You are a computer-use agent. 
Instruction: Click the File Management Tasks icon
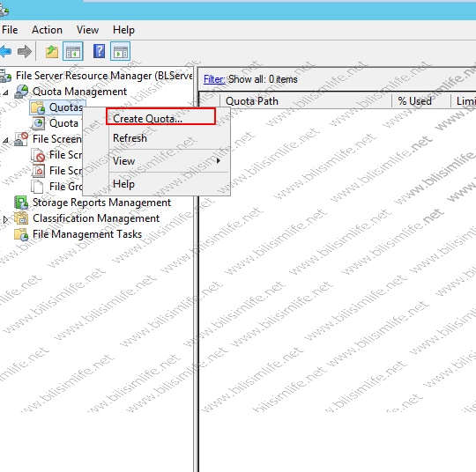click(21, 234)
